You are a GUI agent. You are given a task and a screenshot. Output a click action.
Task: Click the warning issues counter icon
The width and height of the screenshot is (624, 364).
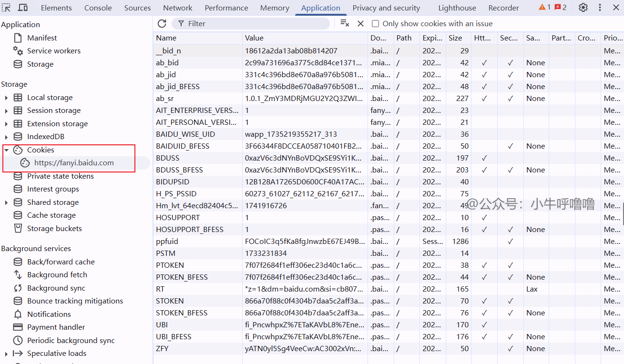point(544,8)
